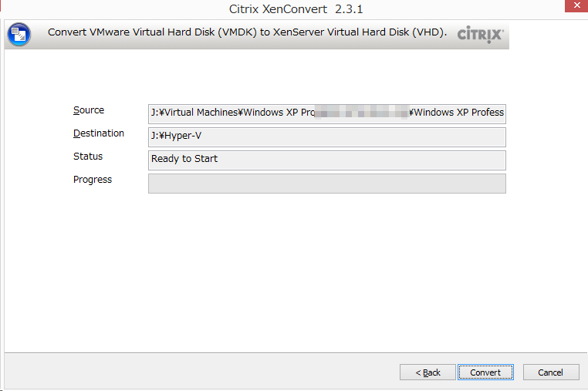The width and height of the screenshot is (588, 391).
Task: Click the empty Progress bar
Action: coord(327,184)
